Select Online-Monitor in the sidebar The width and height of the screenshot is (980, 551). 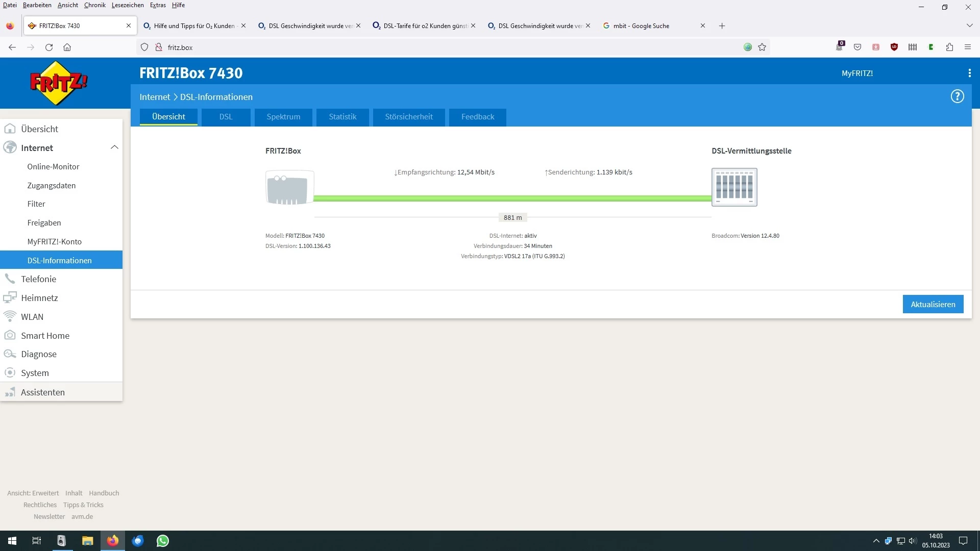53,167
